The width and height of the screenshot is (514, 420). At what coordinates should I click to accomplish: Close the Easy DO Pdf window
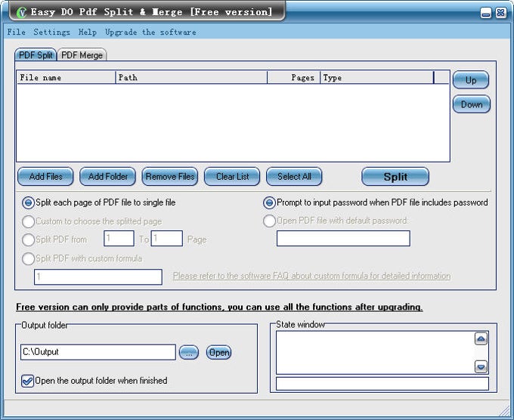[x=501, y=13]
